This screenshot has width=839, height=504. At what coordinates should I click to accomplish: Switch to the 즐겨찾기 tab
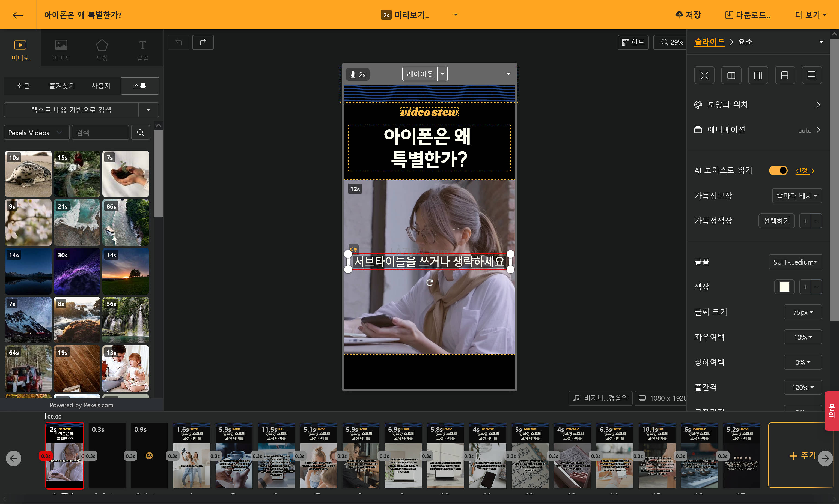point(62,86)
